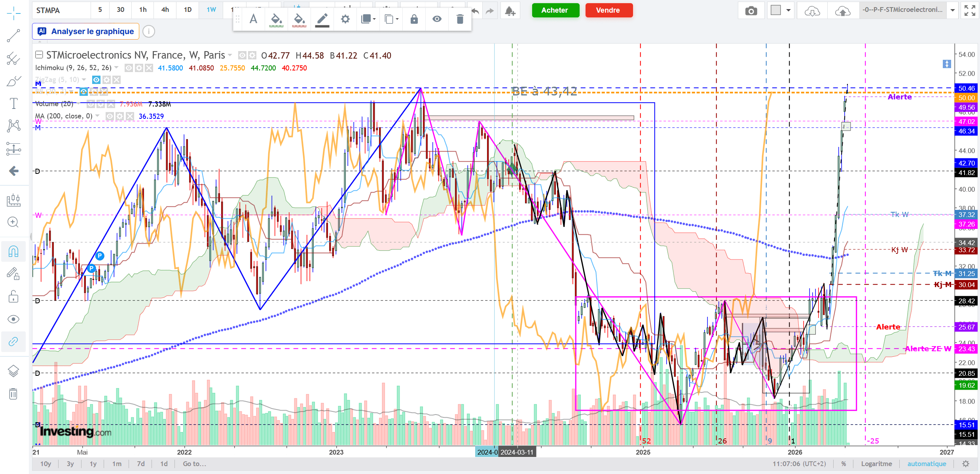Lock the selected drawing with the padlock icon
Image resolution: width=980 pixels, height=474 pixels.
click(414, 19)
